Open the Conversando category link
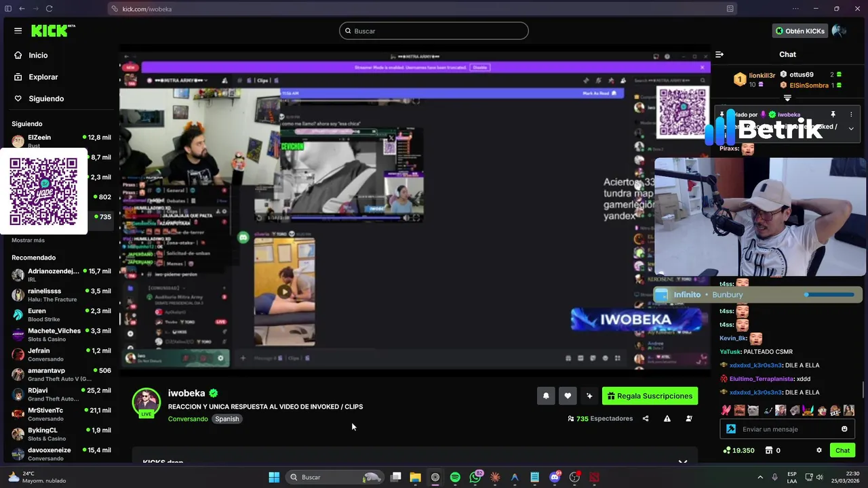Viewport: 868px width, 488px height. pyautogui.click(x=188, y=419)
